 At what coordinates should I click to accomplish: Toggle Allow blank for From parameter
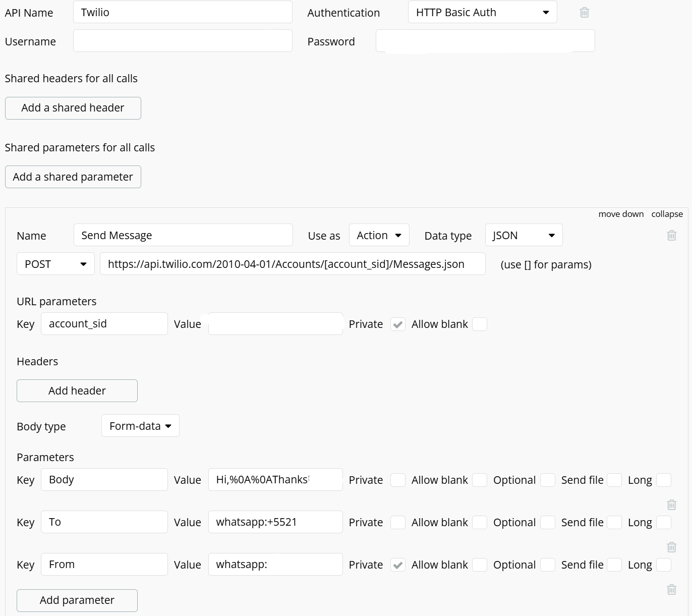click(x=480, y=565)
